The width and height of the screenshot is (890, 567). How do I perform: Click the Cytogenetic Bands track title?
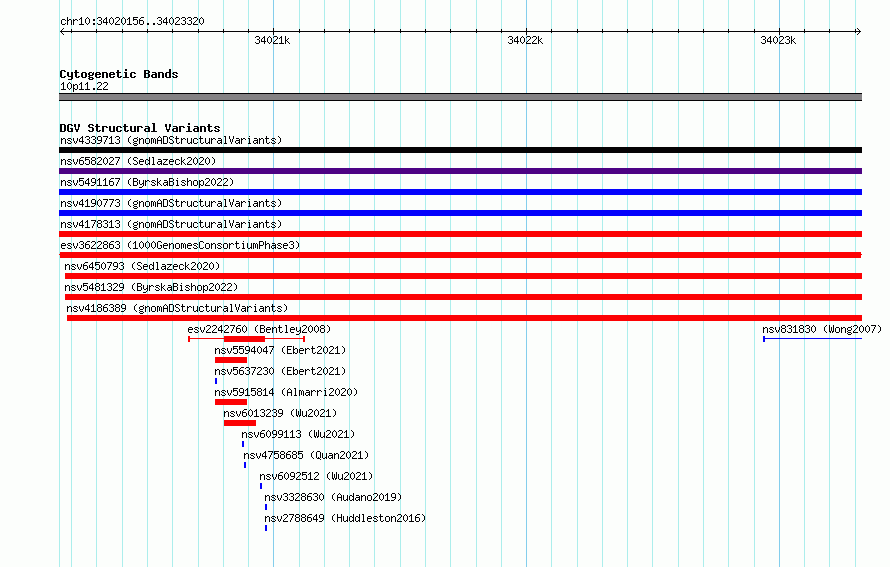pos(119,74)
